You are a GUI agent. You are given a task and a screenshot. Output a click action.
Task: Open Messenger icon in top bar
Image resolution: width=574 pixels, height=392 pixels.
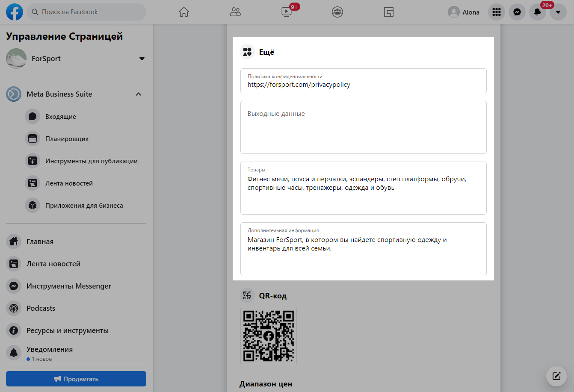[517, 12]
